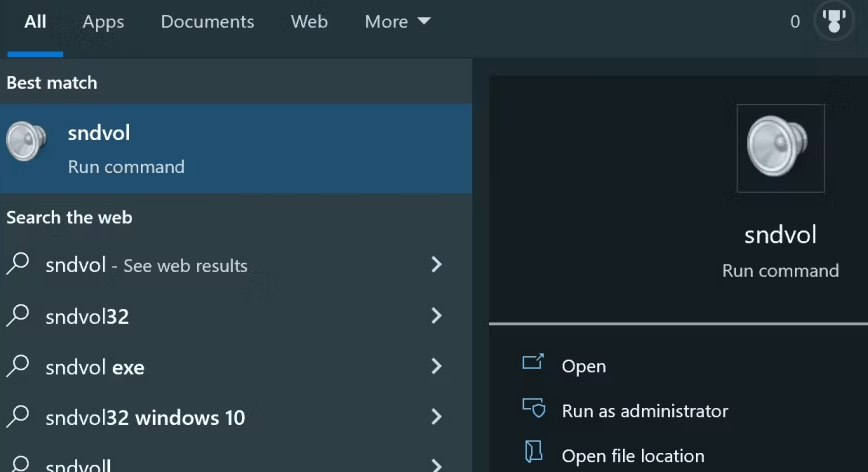Screen dimensions: 868x472
Task: Click Open file location
Action: (x=633, y=456)
